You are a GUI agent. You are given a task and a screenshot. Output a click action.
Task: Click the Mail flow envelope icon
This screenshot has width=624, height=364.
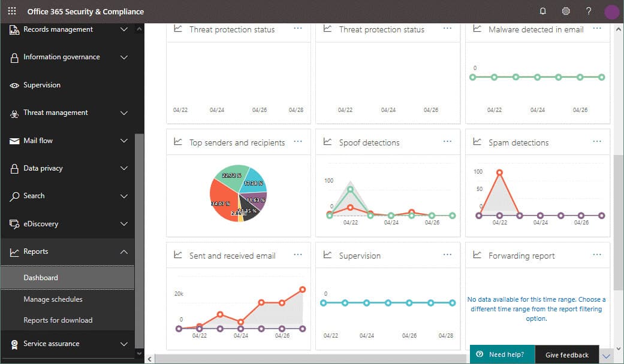pos(15,141)
